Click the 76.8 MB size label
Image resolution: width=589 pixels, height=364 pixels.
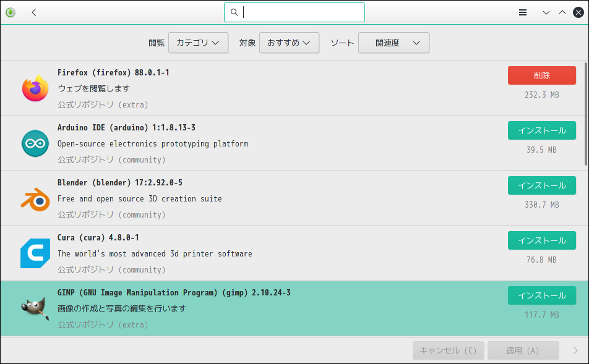542,260
